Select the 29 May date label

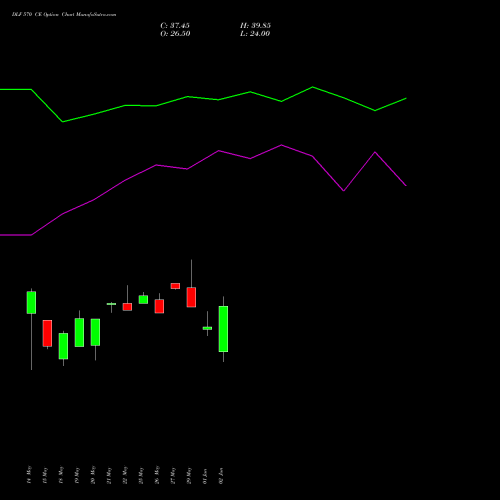189,475
